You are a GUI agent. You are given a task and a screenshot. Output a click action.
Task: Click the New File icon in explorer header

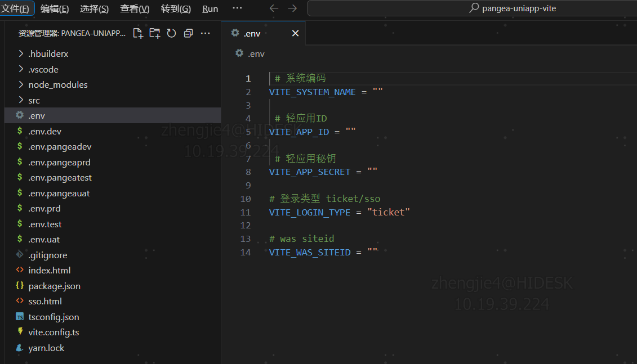(x=138, y=33)
